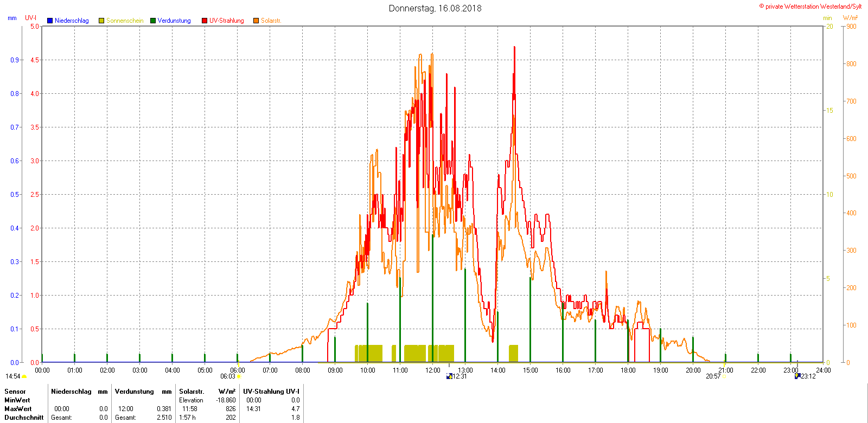Click the 'Elevation' table cell
The height and width of the screenshot is (423, 868).
coord(192,400)
